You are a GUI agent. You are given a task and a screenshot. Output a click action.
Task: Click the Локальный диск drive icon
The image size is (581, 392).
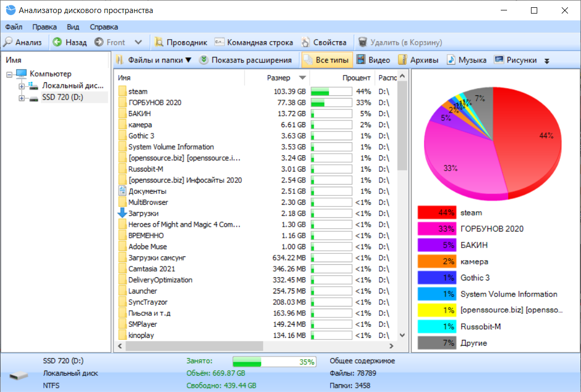pyautogui.click(x=33, y=86)
